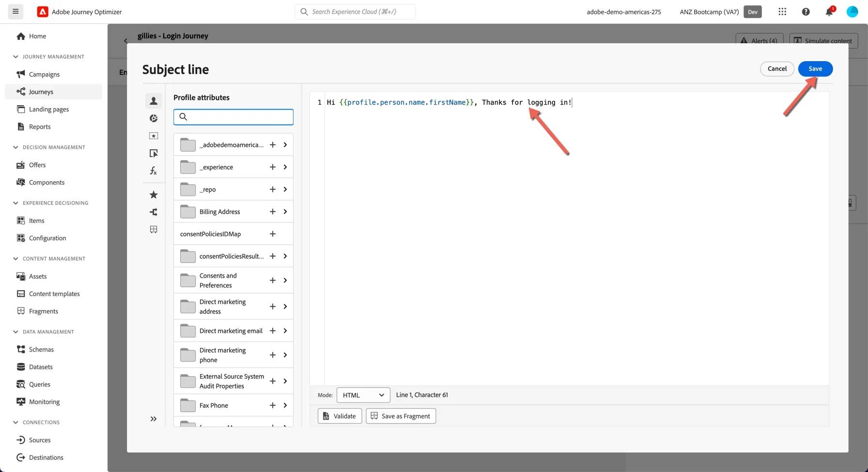Open the Help question mark icon

coord(806,12)
